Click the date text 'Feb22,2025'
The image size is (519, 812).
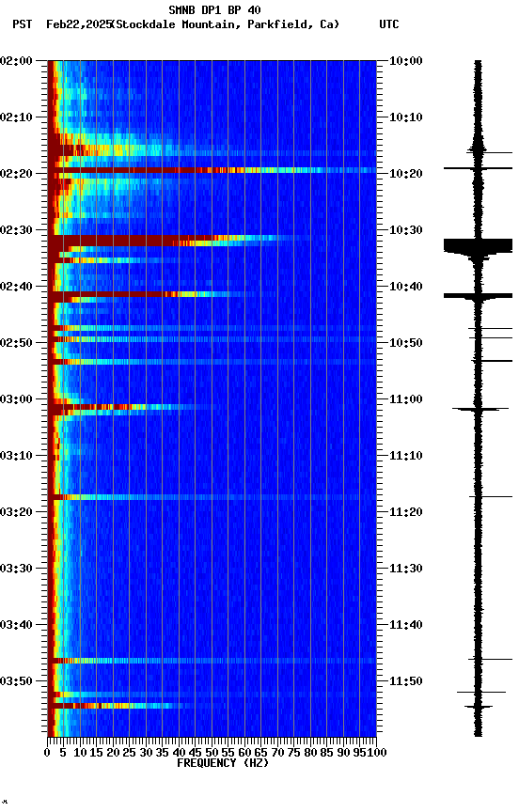point(79,24)
